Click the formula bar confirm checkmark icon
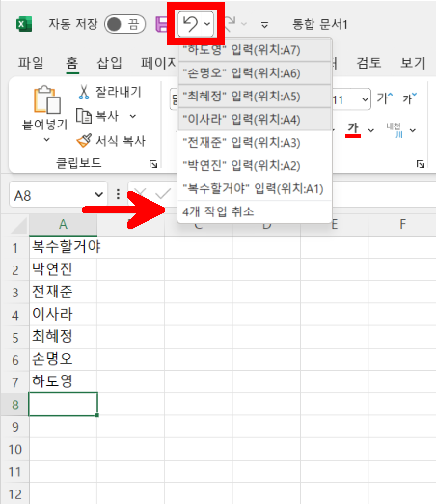The width and height of the screenshot is (436, 504). click(x=163, y=194)
